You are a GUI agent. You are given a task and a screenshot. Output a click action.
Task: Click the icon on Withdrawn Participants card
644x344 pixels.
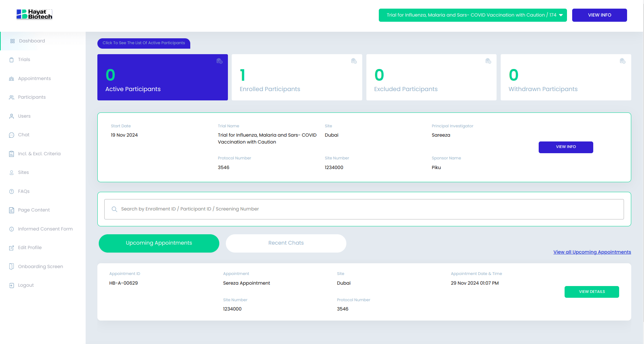pos(622,61)
